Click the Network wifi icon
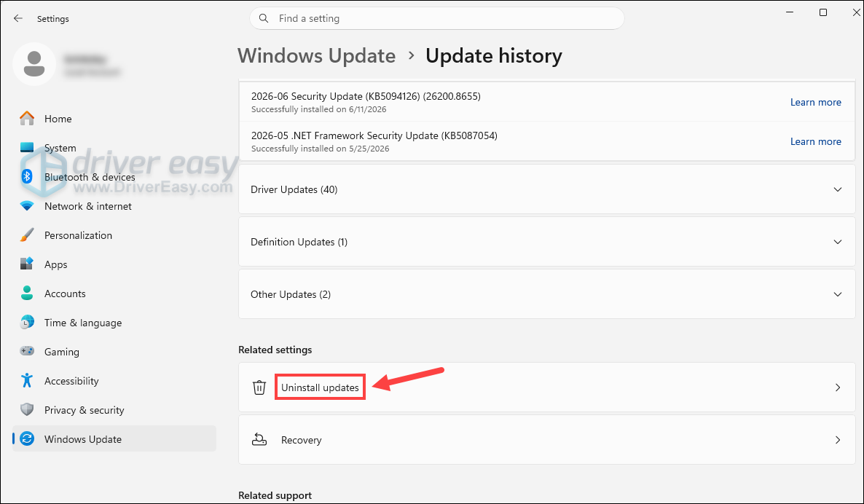864x504 pixels. pyautogui.click(x=27, y=206)
